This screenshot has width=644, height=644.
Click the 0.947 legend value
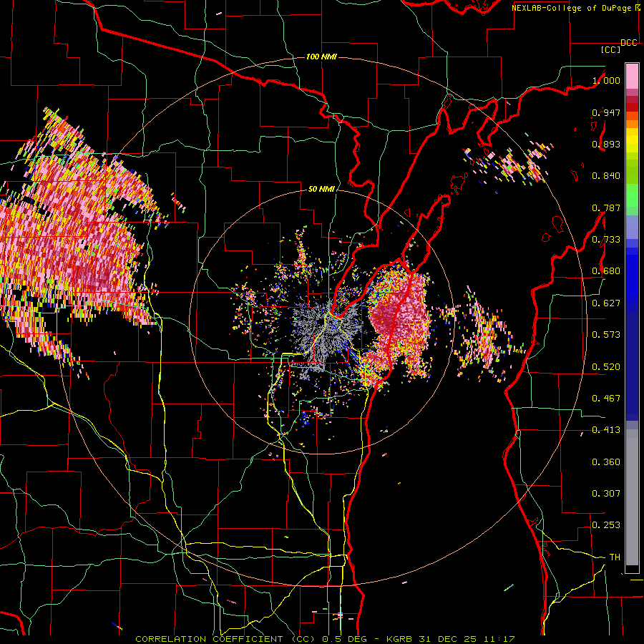[x=606, y=112]
